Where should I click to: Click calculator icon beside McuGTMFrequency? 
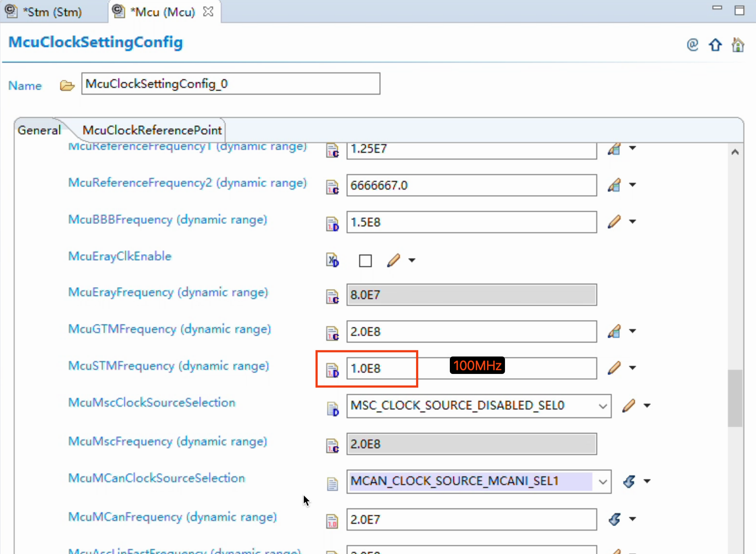pos(614,331)
